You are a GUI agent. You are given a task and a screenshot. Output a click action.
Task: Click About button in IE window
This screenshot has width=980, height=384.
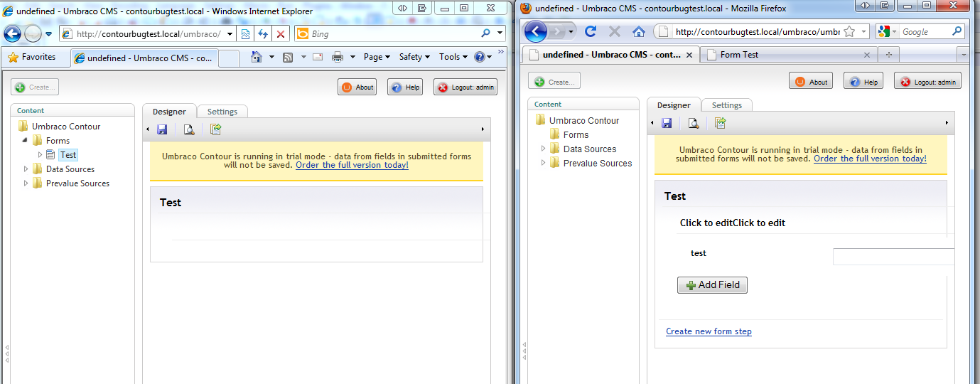[357, 87]
